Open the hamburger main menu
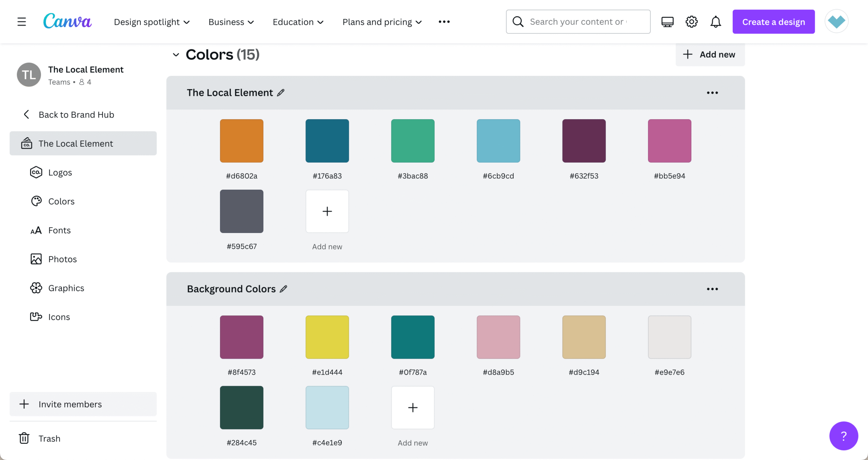Viewport: 868px width, 460px height. [x=22, y=22]
